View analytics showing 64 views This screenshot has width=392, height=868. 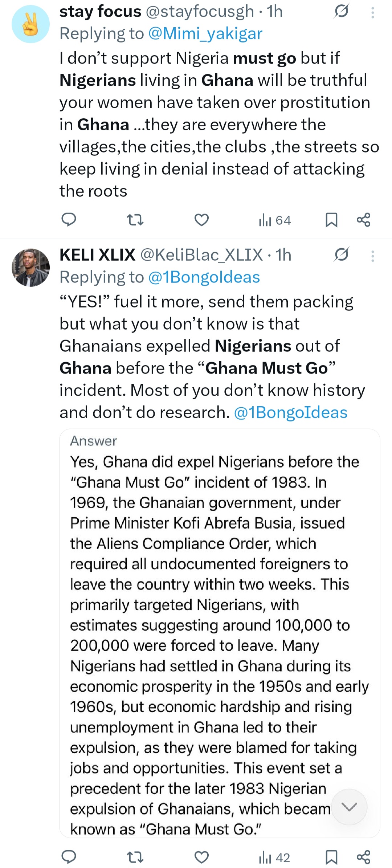(x=275, y=220)
